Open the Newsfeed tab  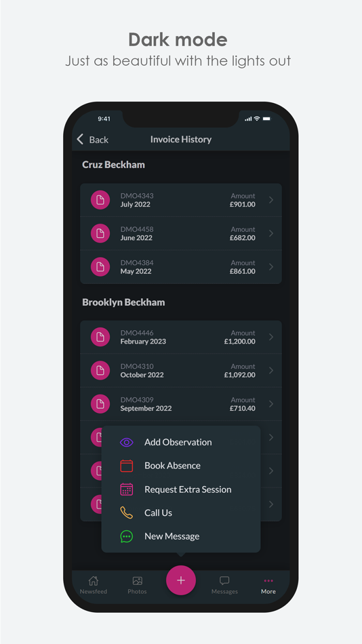point(94,585)
